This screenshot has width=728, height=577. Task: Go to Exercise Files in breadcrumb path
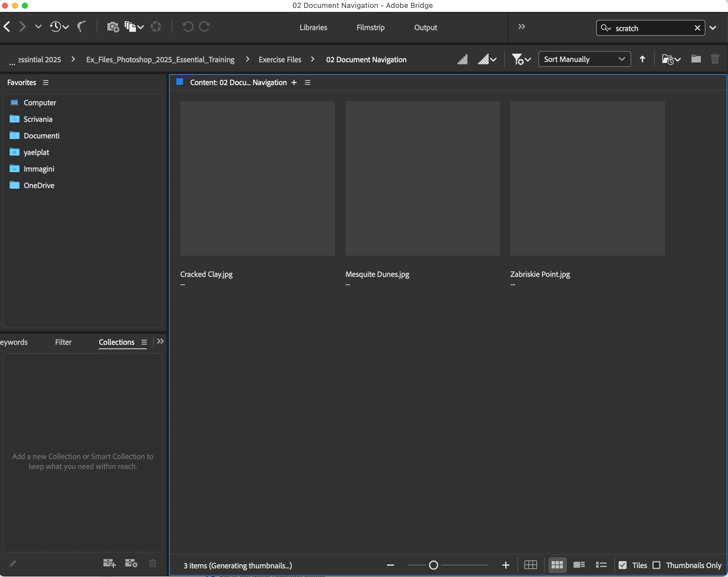pyautogui.click(x=279, y=60)
